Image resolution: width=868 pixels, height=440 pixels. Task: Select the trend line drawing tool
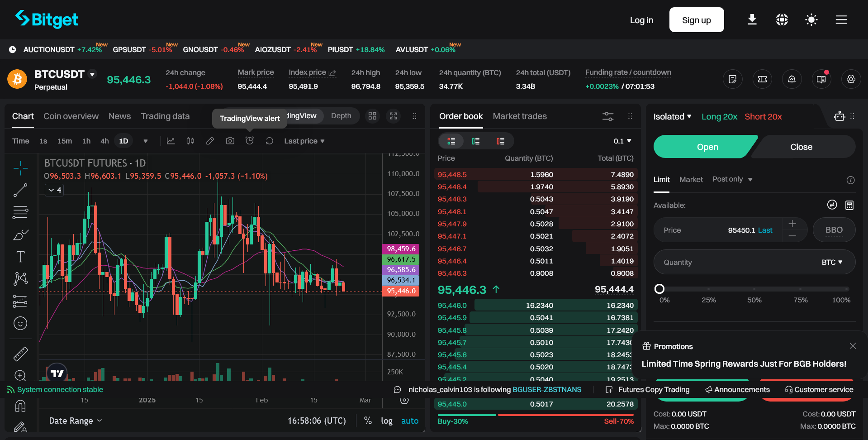pos(20,190)
